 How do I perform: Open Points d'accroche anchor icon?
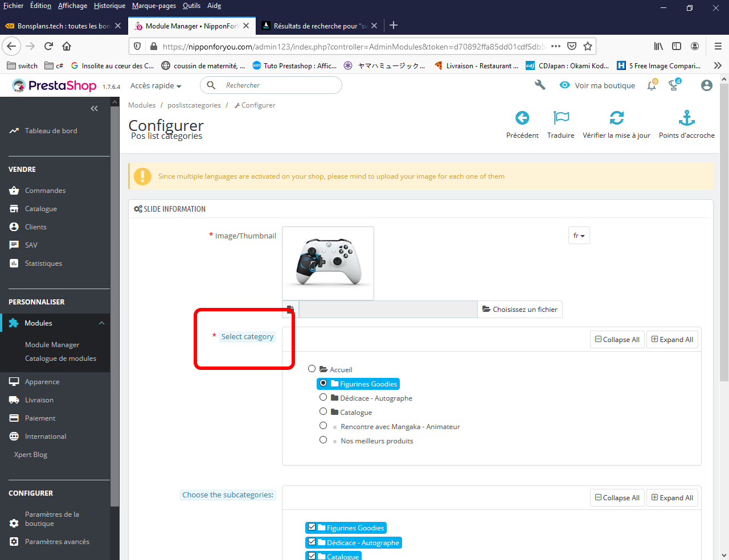[x=687, y=118]
